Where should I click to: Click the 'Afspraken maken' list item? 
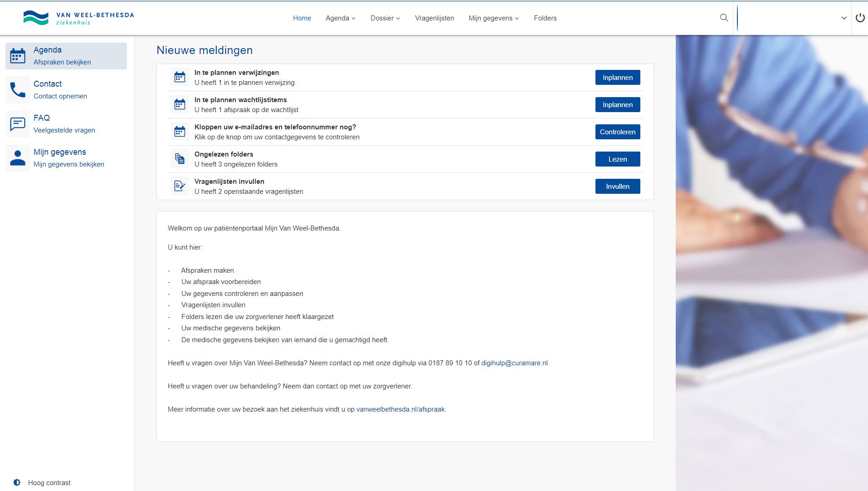point(207,270)
